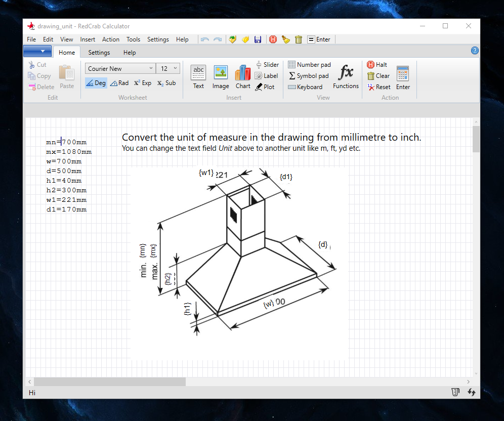Viewport: 504px width, 421px height.
Task: Click Reset in the Action group
Action: (x=379, y=87)
